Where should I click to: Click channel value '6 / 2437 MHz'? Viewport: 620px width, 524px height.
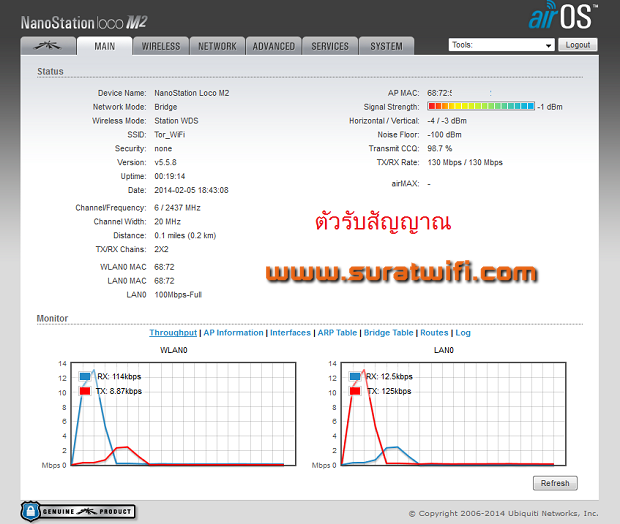click(x=177, y=208)
